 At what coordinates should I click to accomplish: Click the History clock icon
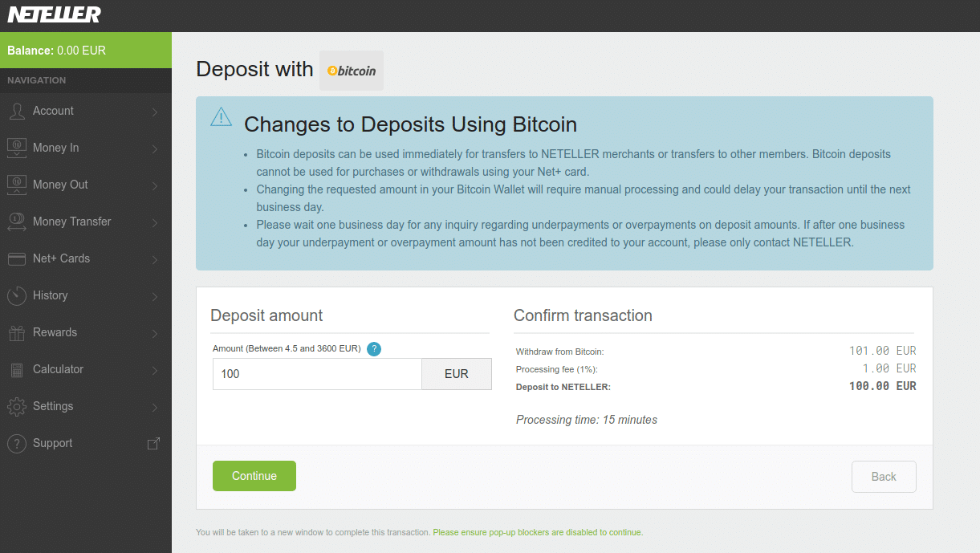(x=17, y=295)
